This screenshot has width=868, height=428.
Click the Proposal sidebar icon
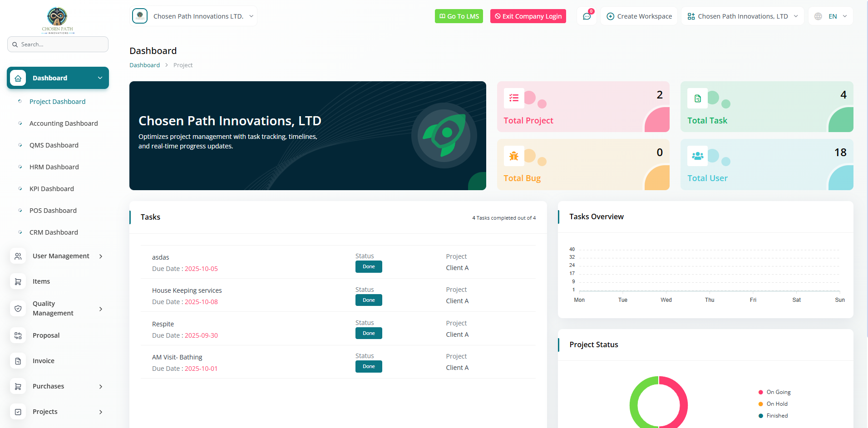(x=18, y=335)
